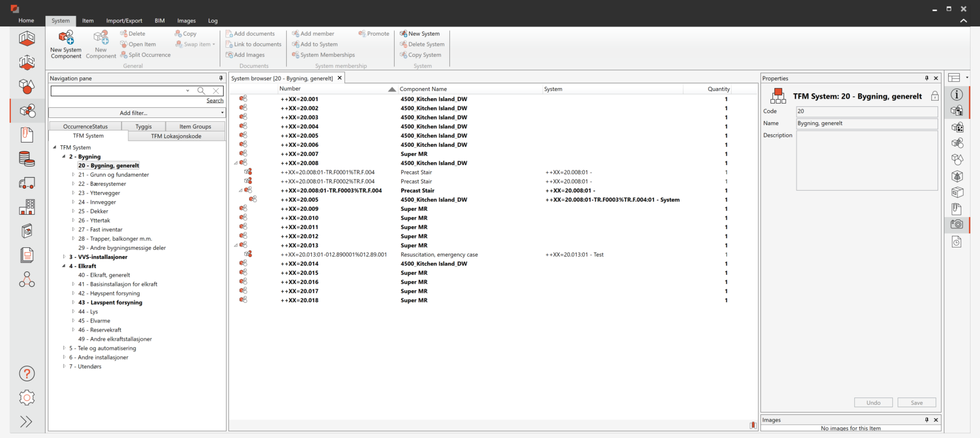
Task: Click the camera icon in right sidebar
Action: [x=956, y=224]
